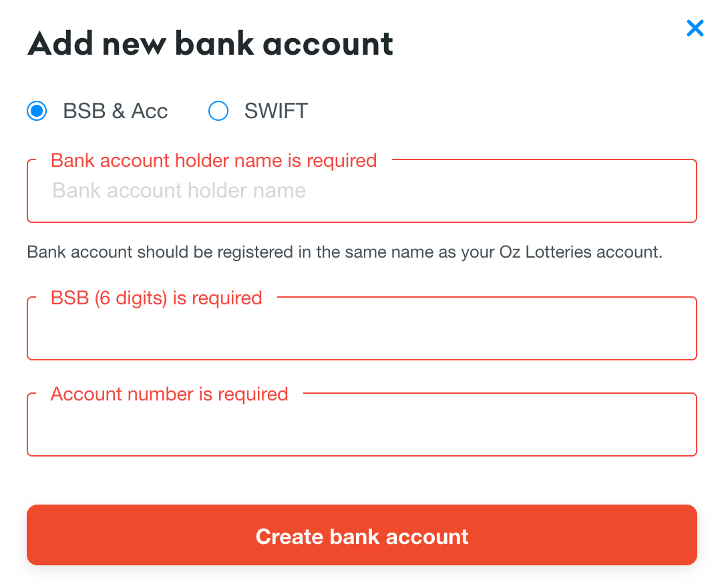Focus the Account number input field
The height and width of the screenshot is (586, 728).
point(362,424)
